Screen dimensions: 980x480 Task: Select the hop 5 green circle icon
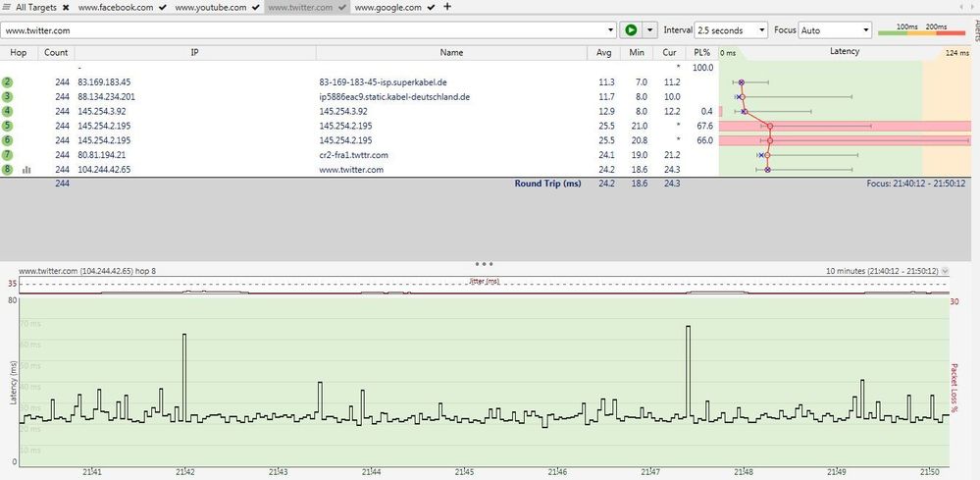pos(8,126)
